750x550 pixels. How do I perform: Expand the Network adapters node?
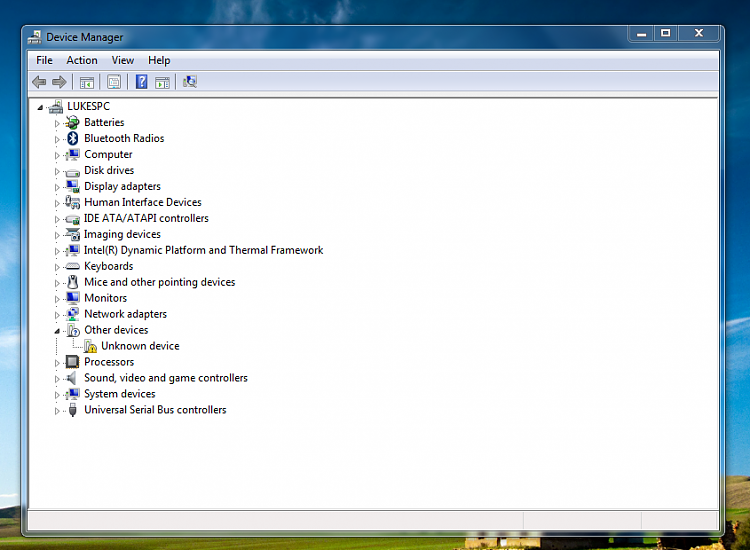[57, 315]
